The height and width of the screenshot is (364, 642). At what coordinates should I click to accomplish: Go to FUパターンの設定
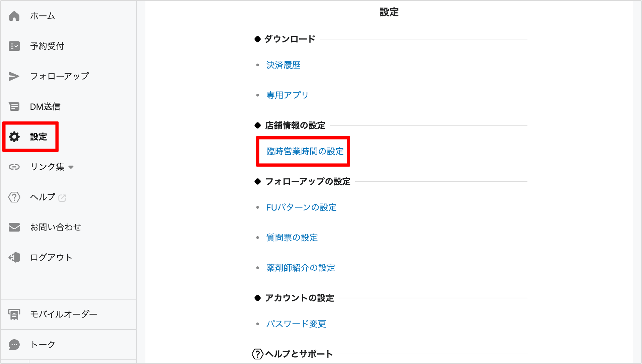click(301, 207)
